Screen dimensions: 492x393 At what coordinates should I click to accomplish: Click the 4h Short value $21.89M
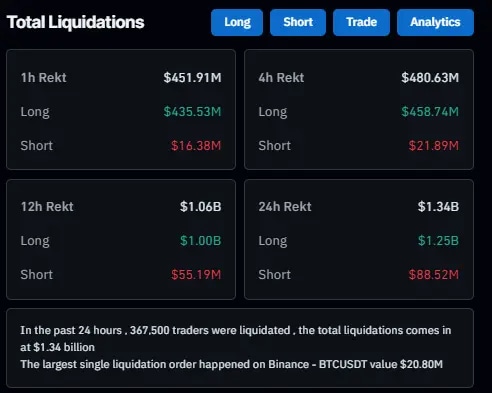434,146
